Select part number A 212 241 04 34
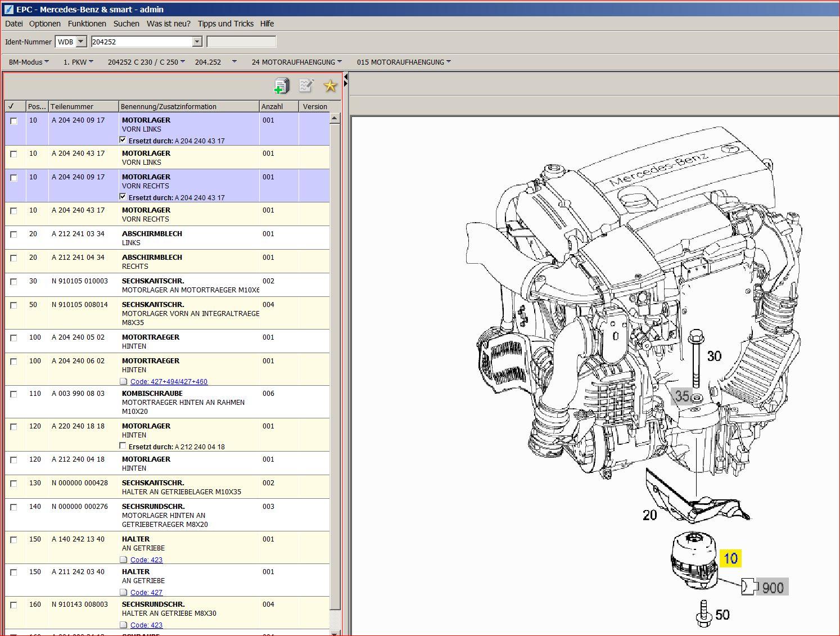Screen dimensions: 840x636 [78, 258]
